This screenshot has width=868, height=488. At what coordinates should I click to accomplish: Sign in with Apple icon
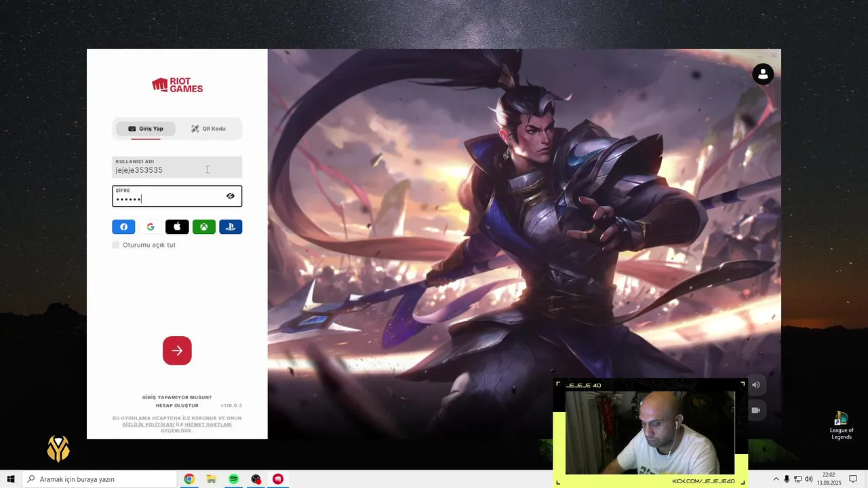(177, 227)
